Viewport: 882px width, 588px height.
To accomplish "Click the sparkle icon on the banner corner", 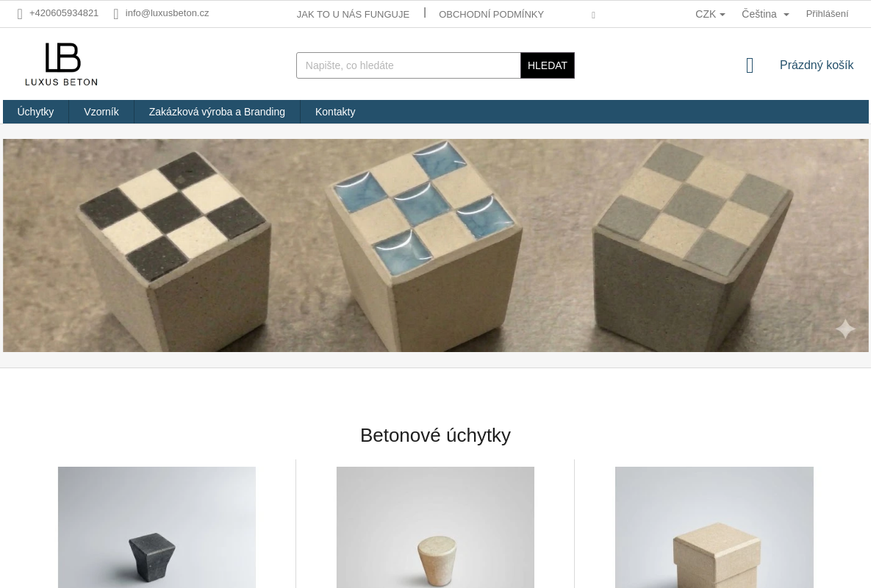I will click(x=845, y=329).
